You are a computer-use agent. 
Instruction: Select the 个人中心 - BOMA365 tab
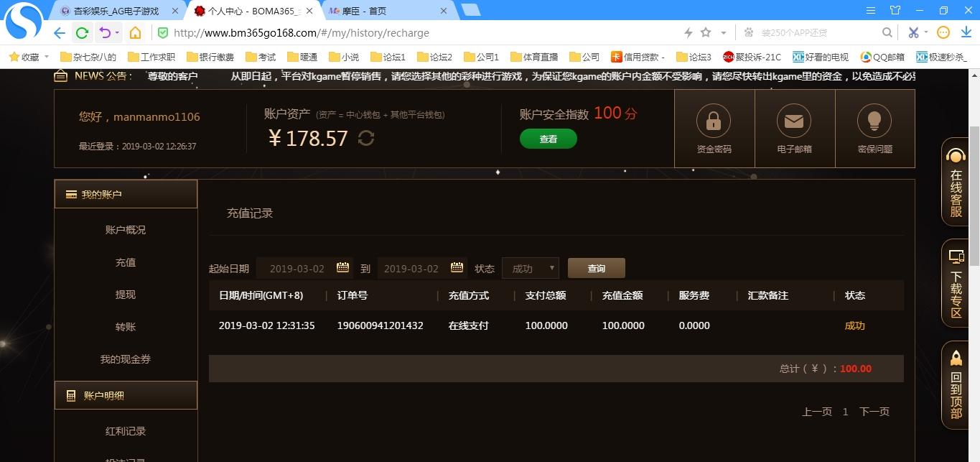pos(253,11)
